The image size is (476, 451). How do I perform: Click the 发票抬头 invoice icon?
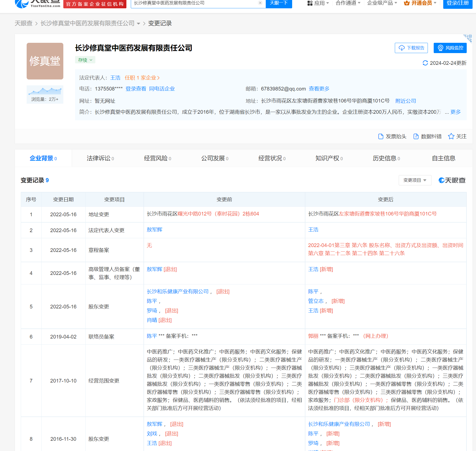coord(381,136)
